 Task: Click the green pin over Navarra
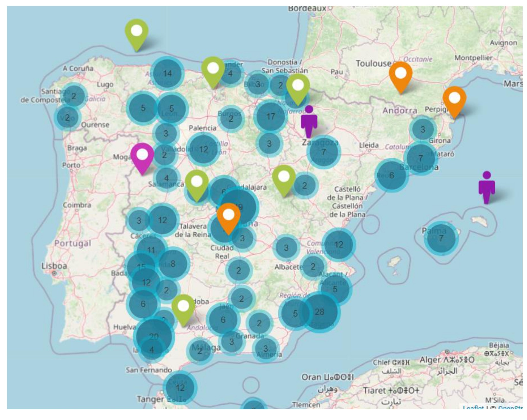tap(298, 87)
